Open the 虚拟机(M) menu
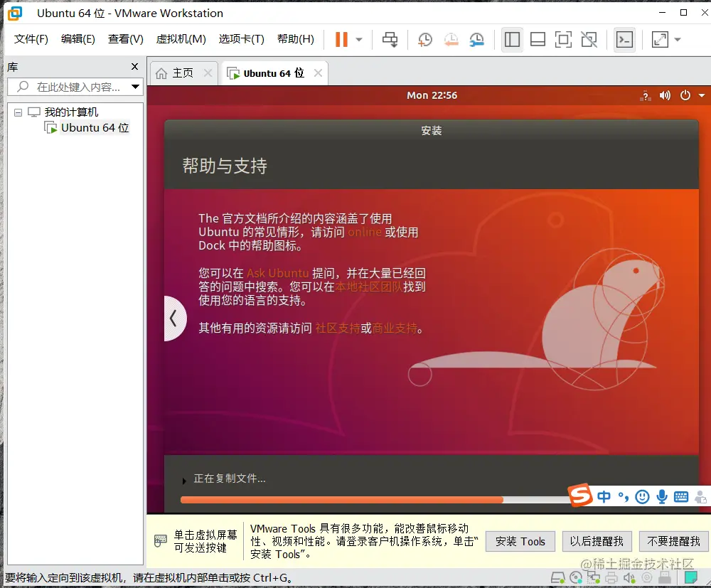Image resolution: width=711 pixels, height=588 pixels. click(x=181, y=39)
